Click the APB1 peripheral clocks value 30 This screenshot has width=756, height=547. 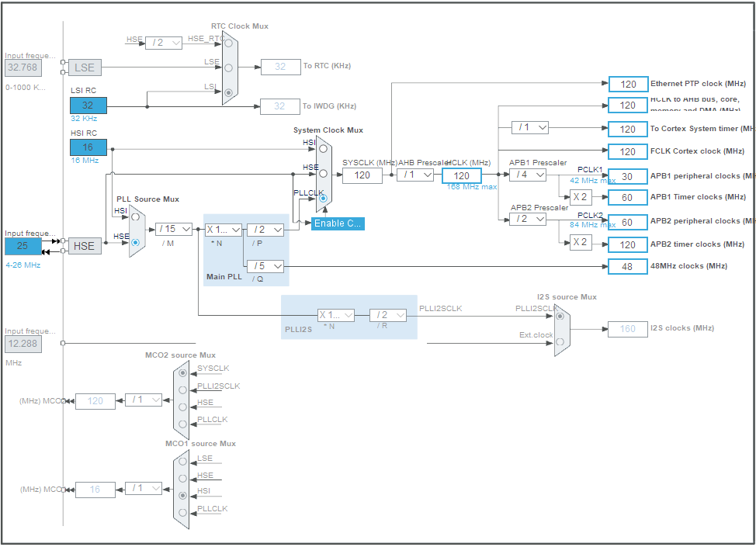[628, 177]
